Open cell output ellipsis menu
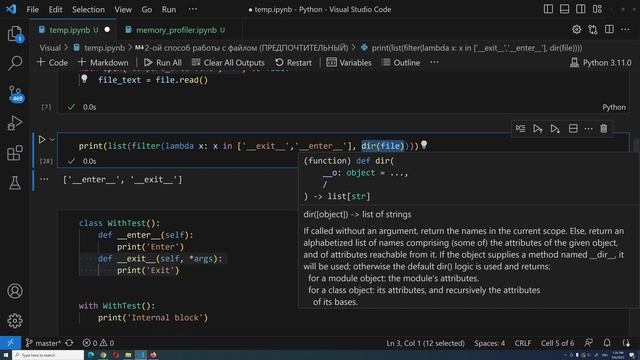 click(x=44, y=179)
